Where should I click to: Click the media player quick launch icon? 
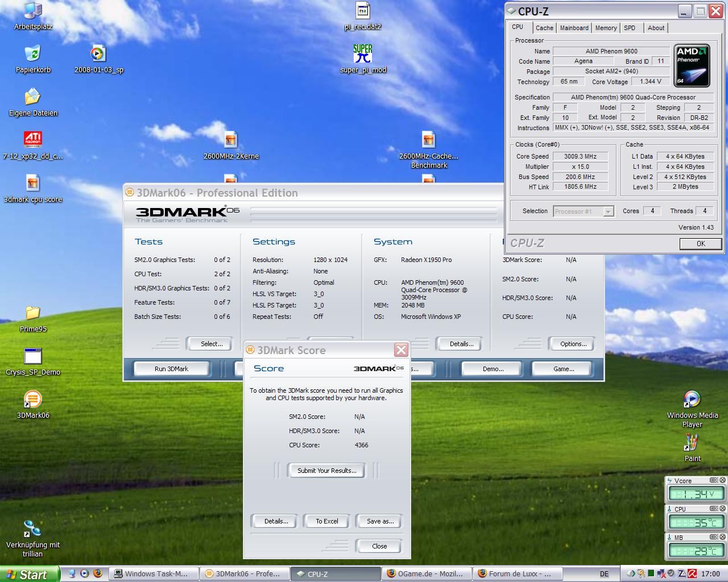pyautogui.click(x=85, y=573)
